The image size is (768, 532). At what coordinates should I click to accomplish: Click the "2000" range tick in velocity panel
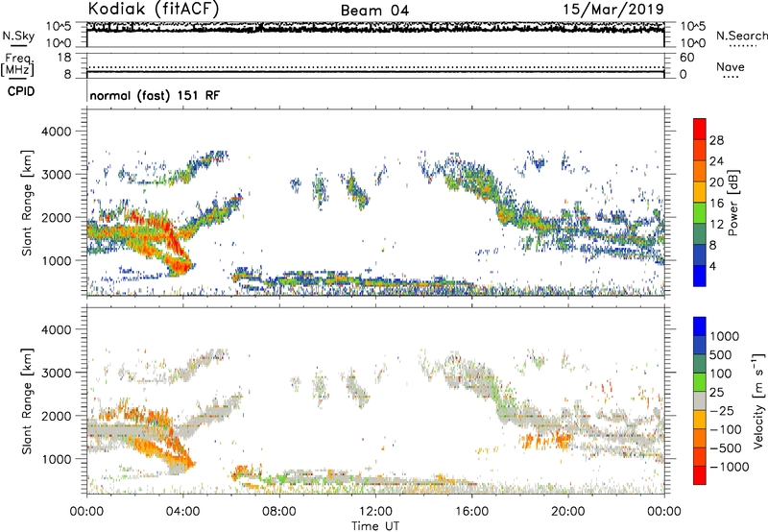point(56,417)
